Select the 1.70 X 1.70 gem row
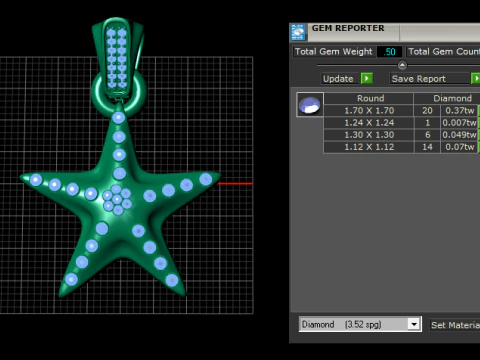This screenshot has width=480, height=360. (x=402, y=110)
